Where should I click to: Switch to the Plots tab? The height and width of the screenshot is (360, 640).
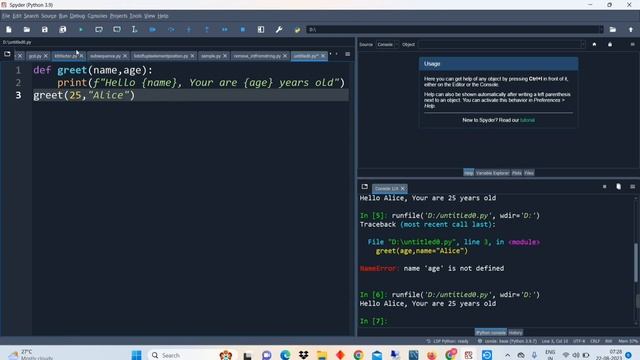tap(517, 173)
